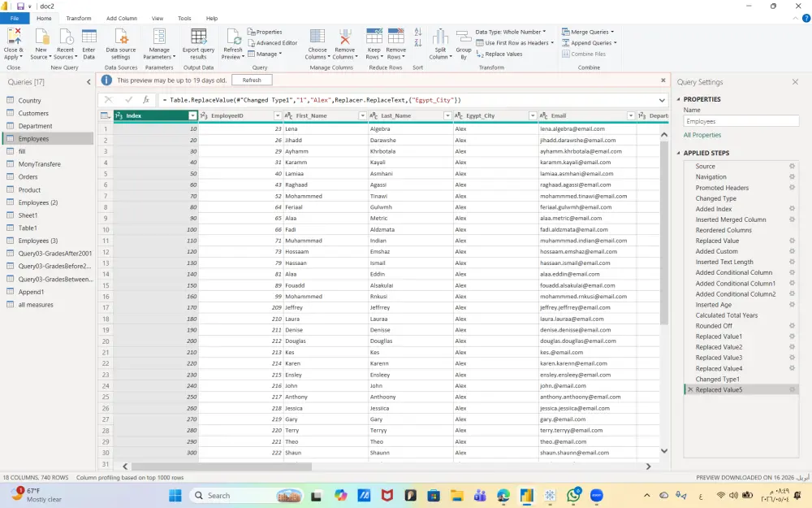Select the Added Custom step
The height and width of the screenshot is (508, 812).
point(716,251)
